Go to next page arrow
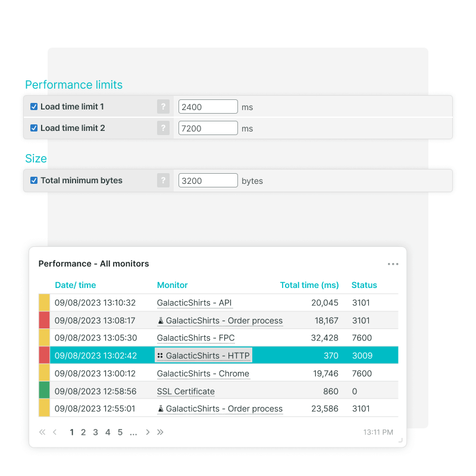Image resolution: width=476 pixels, height=476 pixels. [x=148, y=432]
